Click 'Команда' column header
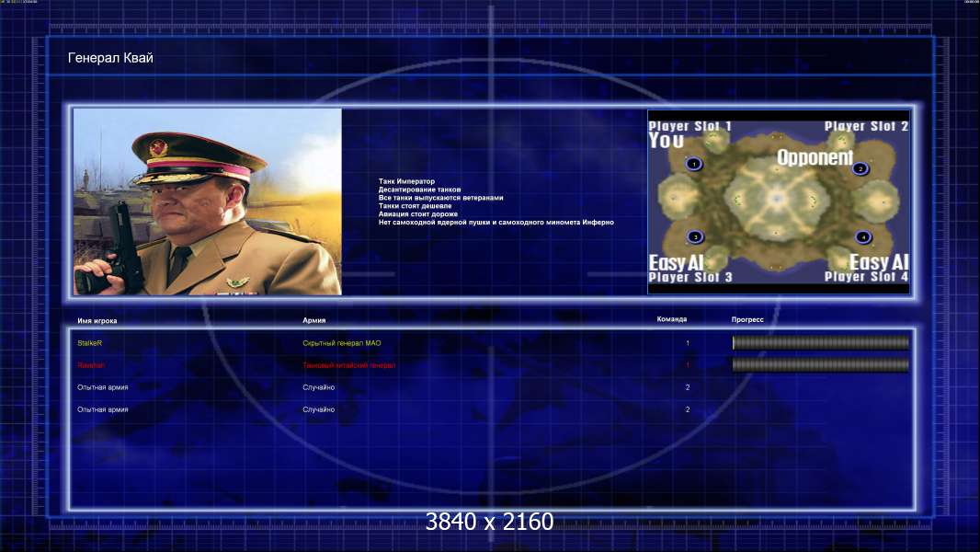This screenshot has width=980, height=552. click(x=672, y=319)
